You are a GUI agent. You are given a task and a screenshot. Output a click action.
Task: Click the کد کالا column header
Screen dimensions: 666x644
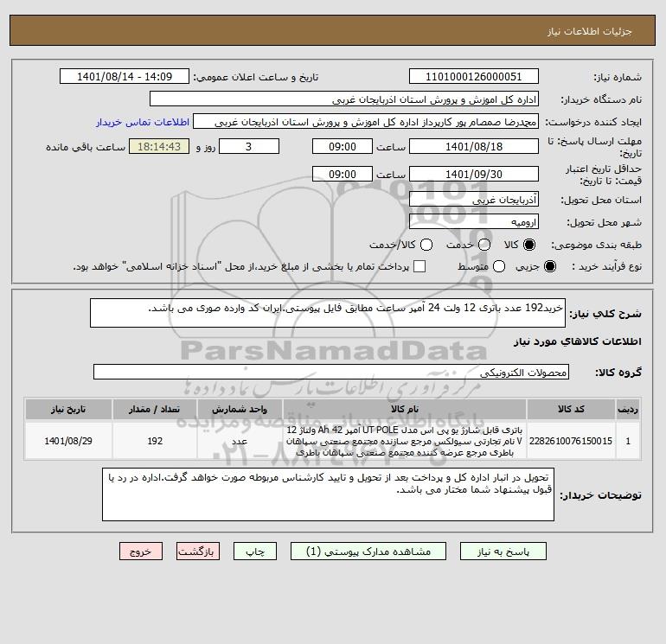click(571, 409)
